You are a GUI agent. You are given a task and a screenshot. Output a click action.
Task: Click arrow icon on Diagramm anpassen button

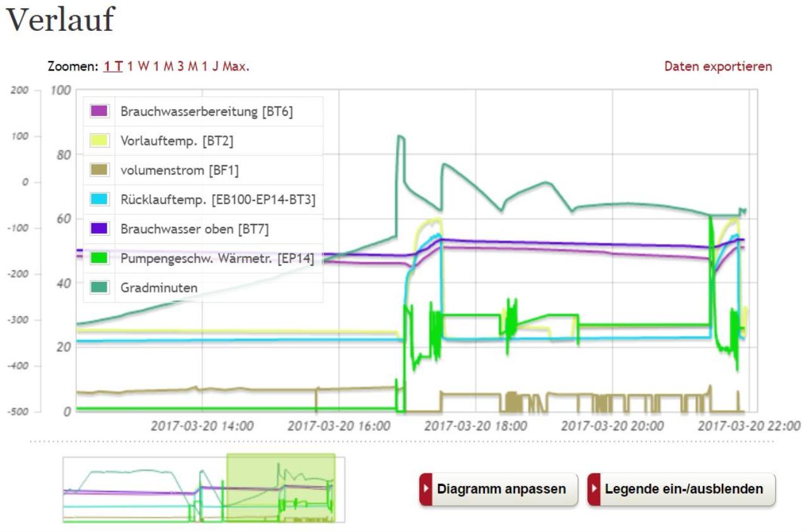click(426, 489)
